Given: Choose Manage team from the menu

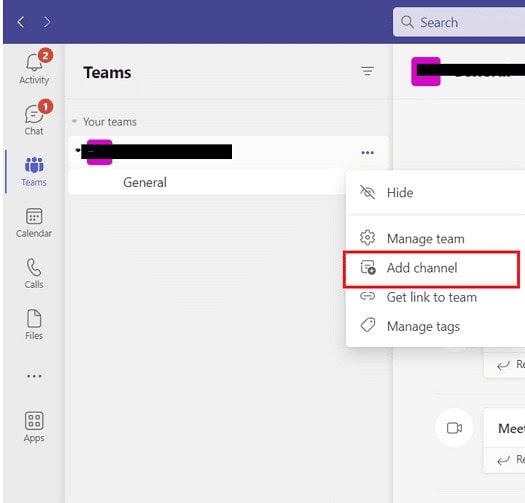Looking at the screenshot, I should point(435,238).
